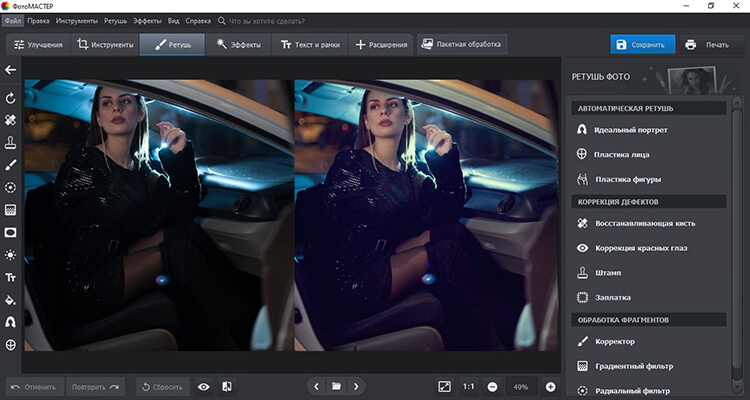Select the text tool in left sidebar

(11, 277)
